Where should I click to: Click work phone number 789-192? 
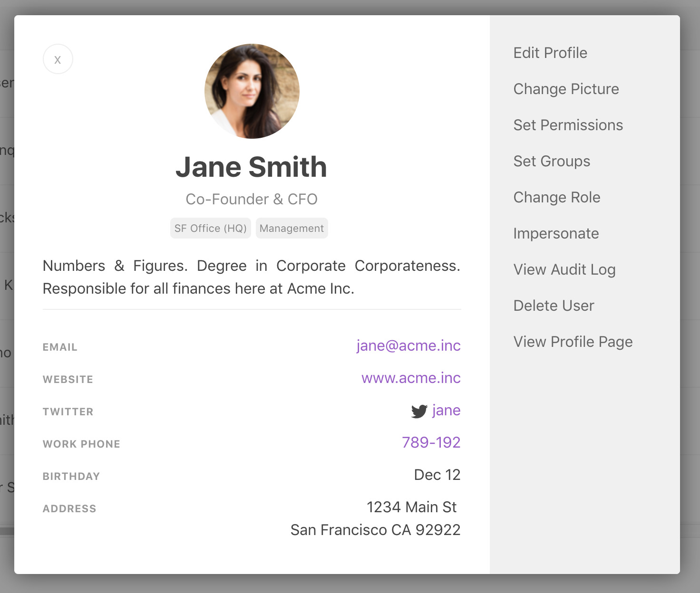(431, 442)
